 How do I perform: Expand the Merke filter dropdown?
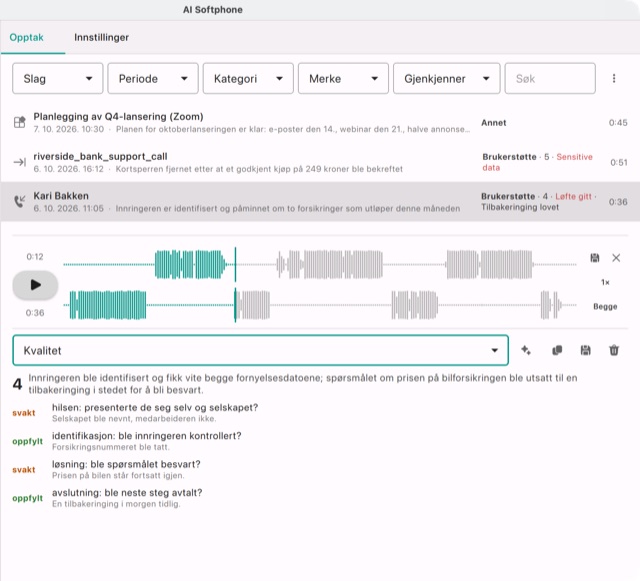point(343,78)
